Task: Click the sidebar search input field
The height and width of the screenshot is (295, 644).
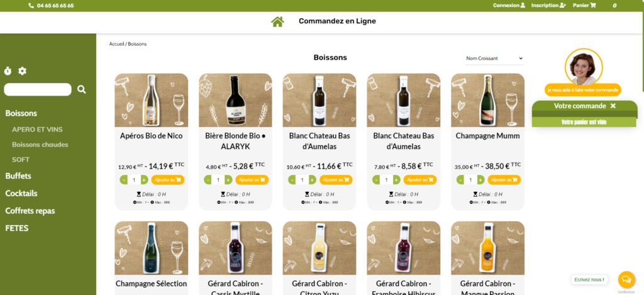Action: [38, 90]
